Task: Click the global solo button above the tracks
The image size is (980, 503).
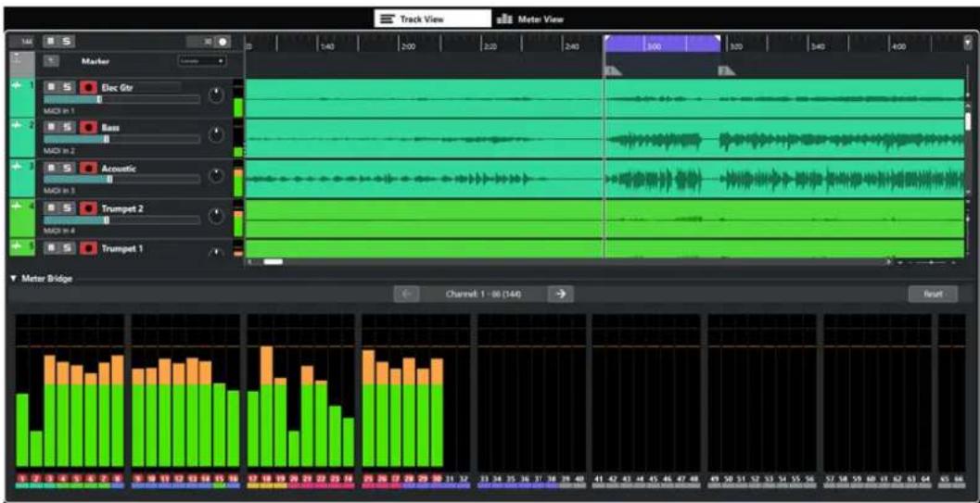Action: click(66, 41)
